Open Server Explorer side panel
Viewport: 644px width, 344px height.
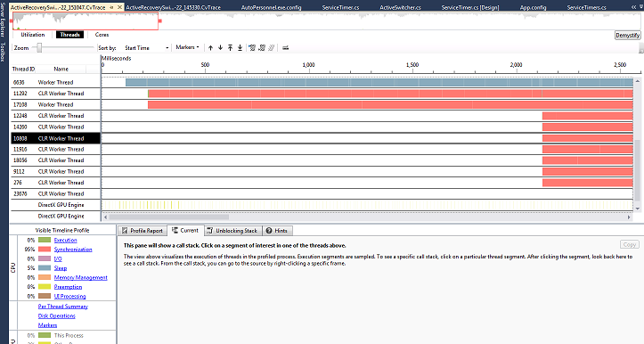pyautogui.click(x=3, y=19)
